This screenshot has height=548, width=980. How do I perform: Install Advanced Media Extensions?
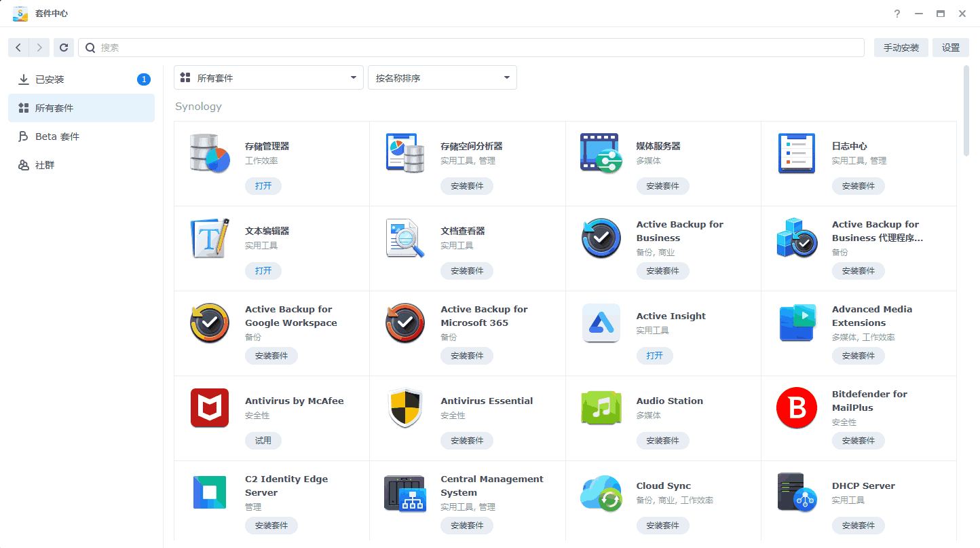coord(859,356)
